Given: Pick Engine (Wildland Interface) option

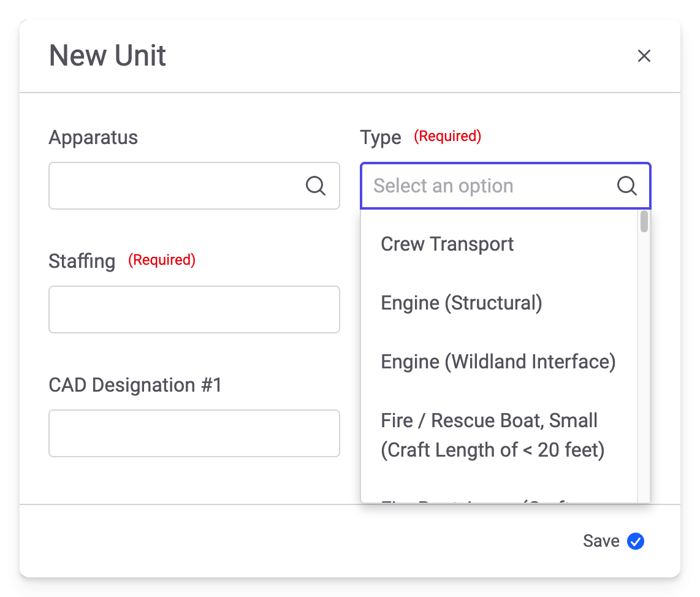Looking at the screenshot, I should [498, 362].
